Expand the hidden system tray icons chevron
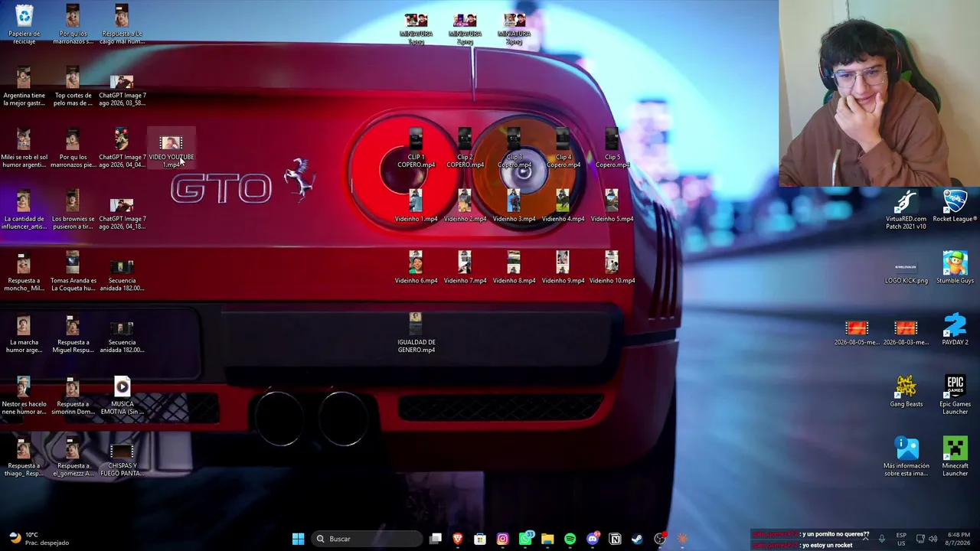Screen dimensions: 980x551 [865, 539]
